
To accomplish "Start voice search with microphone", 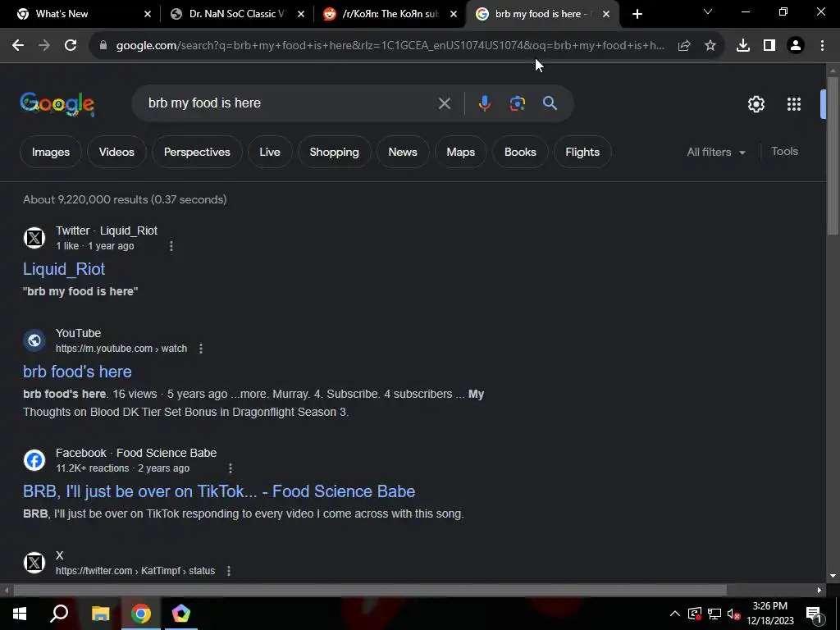I will pos(484,103).
